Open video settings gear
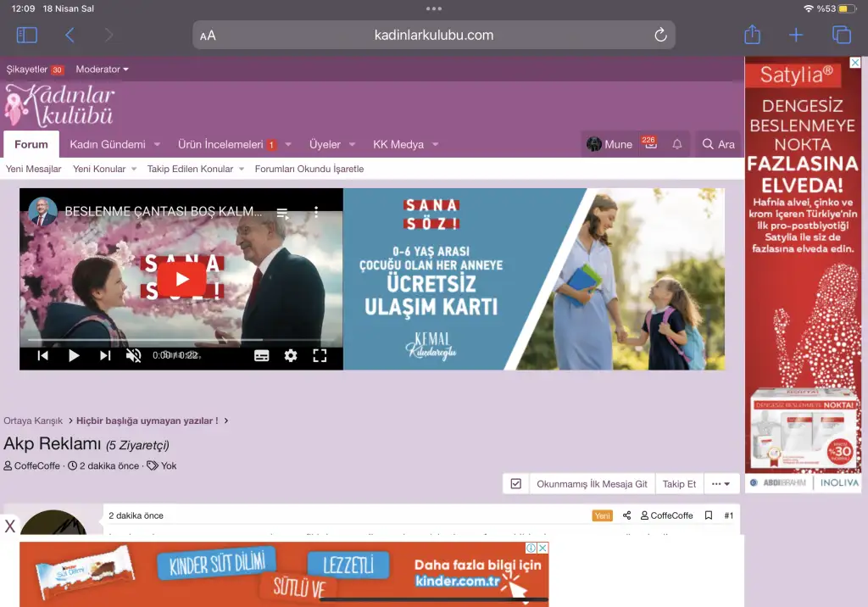Viewport: 868px width, 607px height. tap(291, 355)
